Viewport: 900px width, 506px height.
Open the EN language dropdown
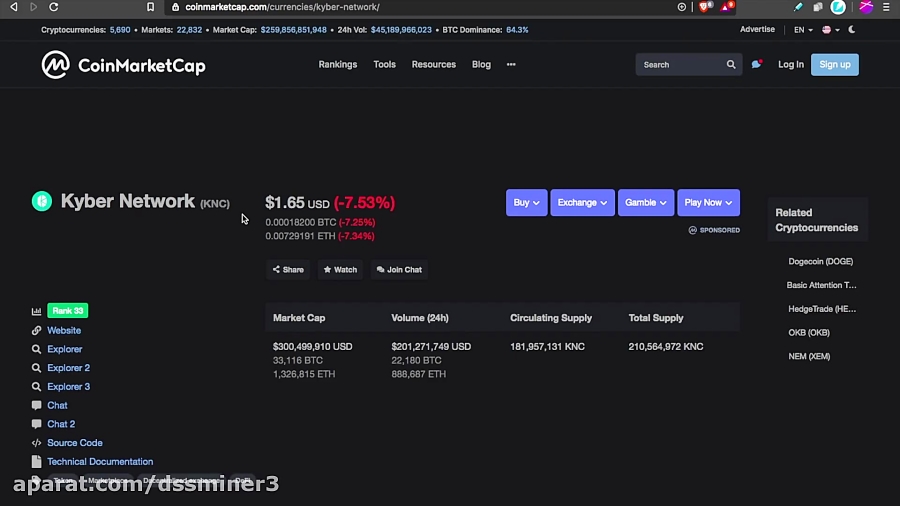(x=803, y=30)
